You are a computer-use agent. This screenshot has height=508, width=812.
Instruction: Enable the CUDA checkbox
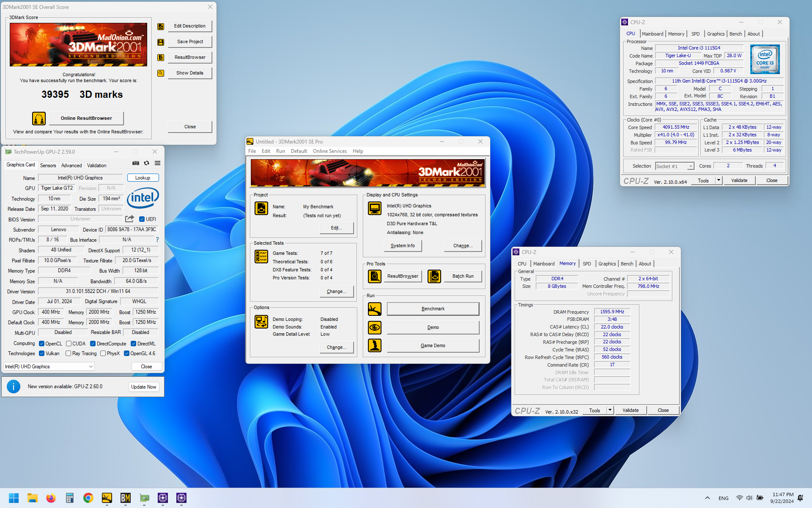tap(69, 344)
